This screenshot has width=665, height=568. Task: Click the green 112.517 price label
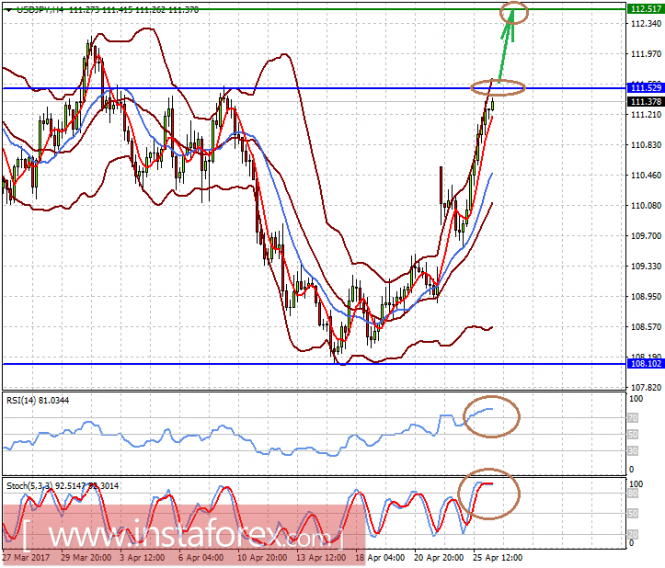click(x=645, y=9)
